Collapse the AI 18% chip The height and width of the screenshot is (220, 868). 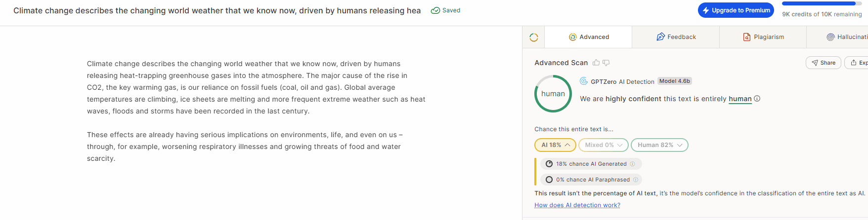[x=555, y=145]
